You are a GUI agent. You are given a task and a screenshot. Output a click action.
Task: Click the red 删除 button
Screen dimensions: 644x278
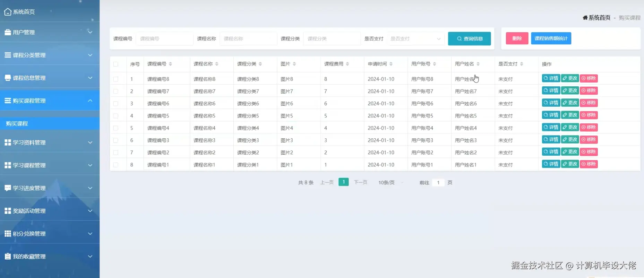point(517,38)
